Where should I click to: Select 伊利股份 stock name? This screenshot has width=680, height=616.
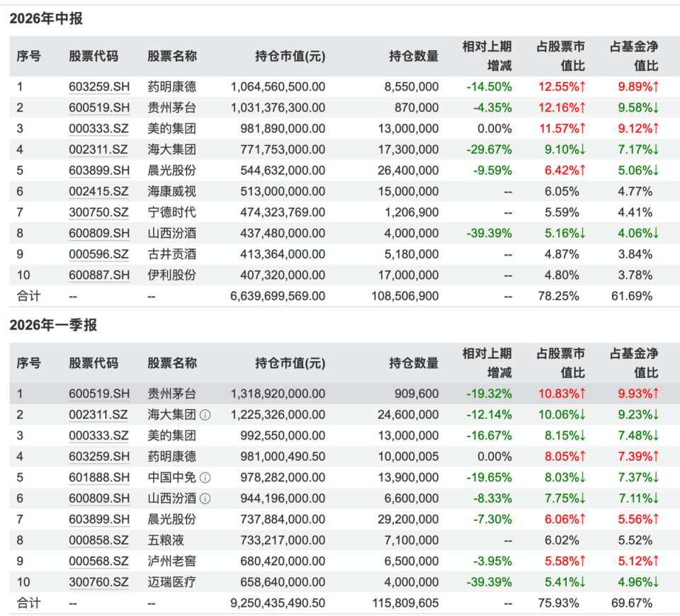tap(171, 275)
